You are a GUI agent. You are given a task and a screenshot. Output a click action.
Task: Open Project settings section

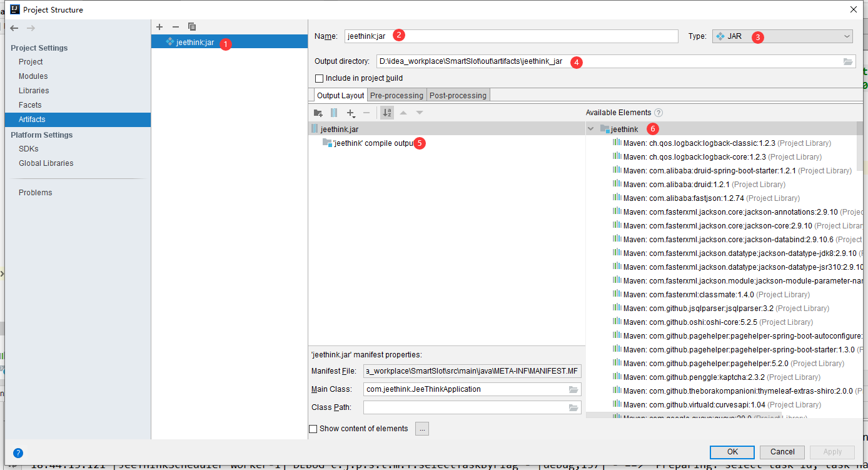tap(31, 62)
